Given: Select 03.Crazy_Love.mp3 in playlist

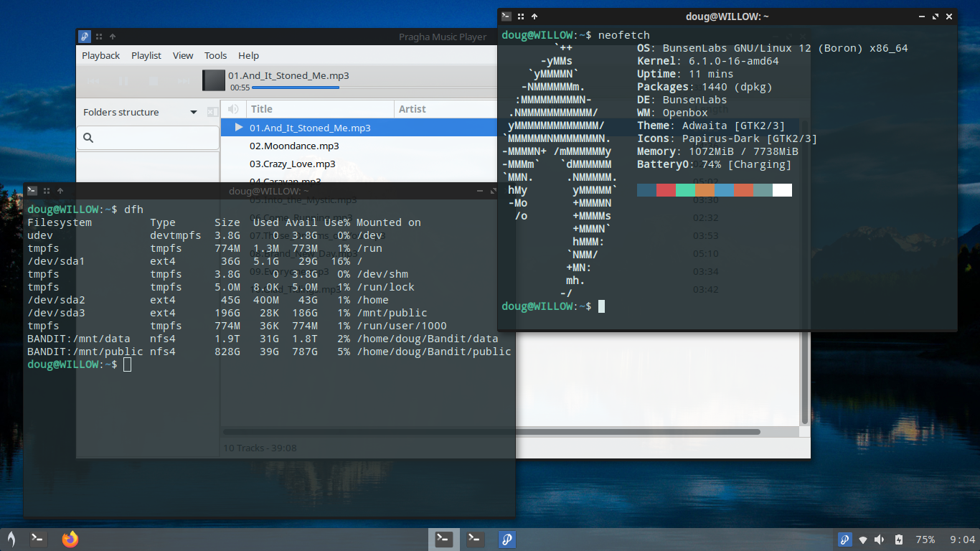Looking at the screenshot, I should (359, 164).
